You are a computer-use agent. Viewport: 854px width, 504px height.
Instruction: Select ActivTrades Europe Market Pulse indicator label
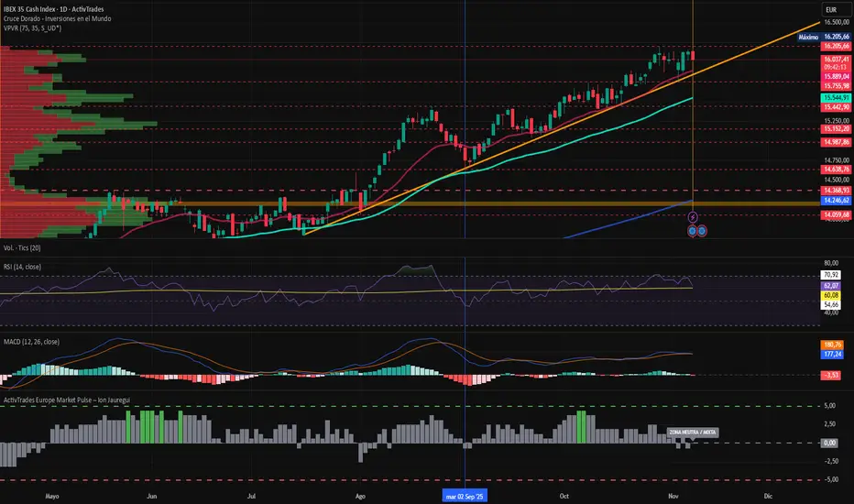[x=67, y=400]
